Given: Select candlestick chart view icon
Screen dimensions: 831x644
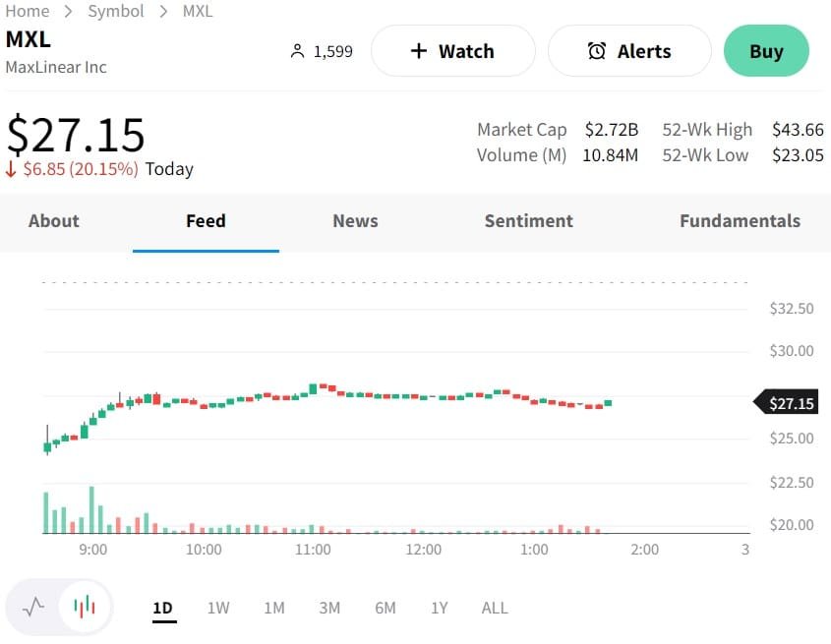Looking at the screenshot, I should (86, 607).
